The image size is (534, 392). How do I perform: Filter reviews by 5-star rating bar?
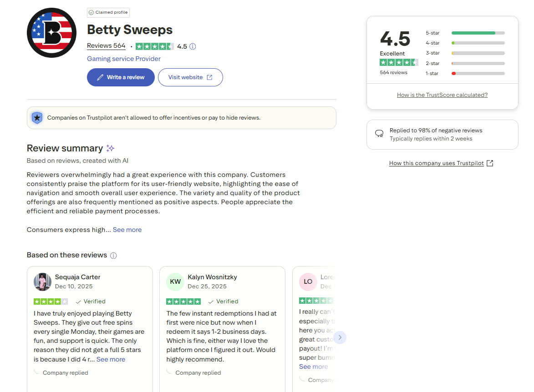478,33
